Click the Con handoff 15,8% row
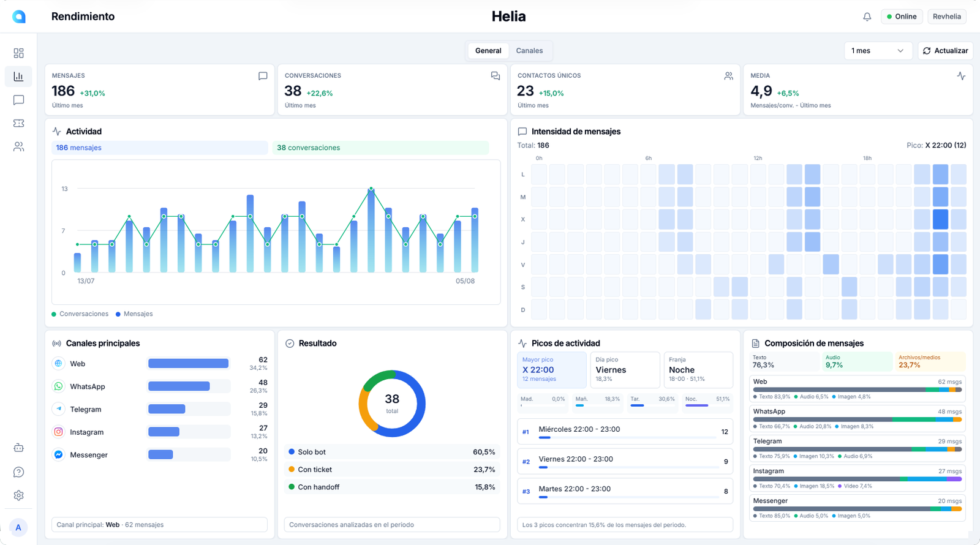 [x=392, y=487]
